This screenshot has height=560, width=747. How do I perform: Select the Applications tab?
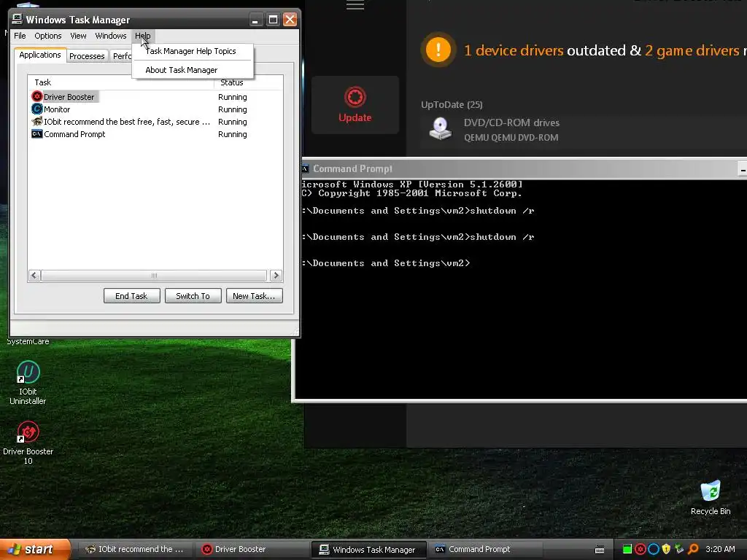[x=40, y=55]
